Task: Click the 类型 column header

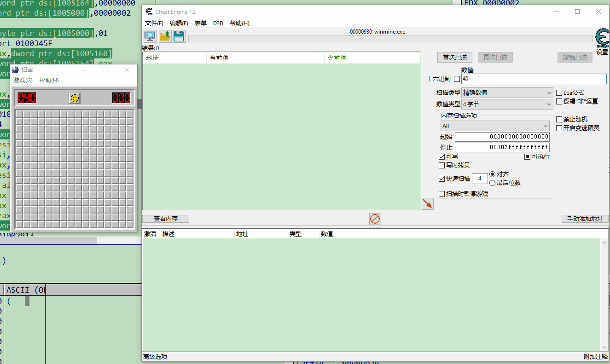Action: point(303,234)
